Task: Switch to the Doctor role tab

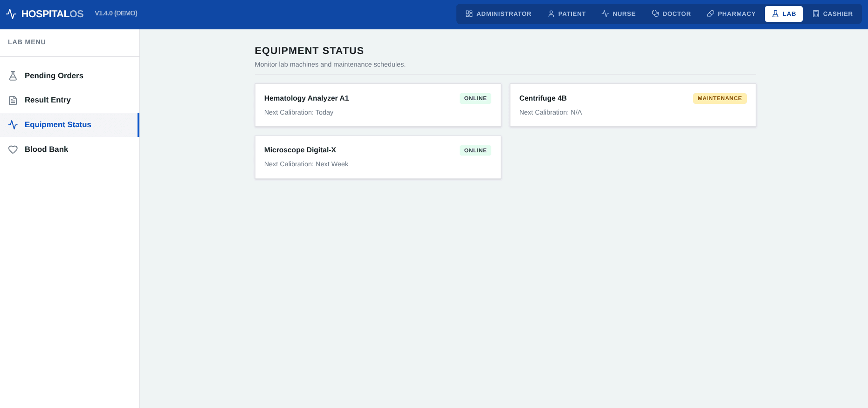Action: (671, 14)
